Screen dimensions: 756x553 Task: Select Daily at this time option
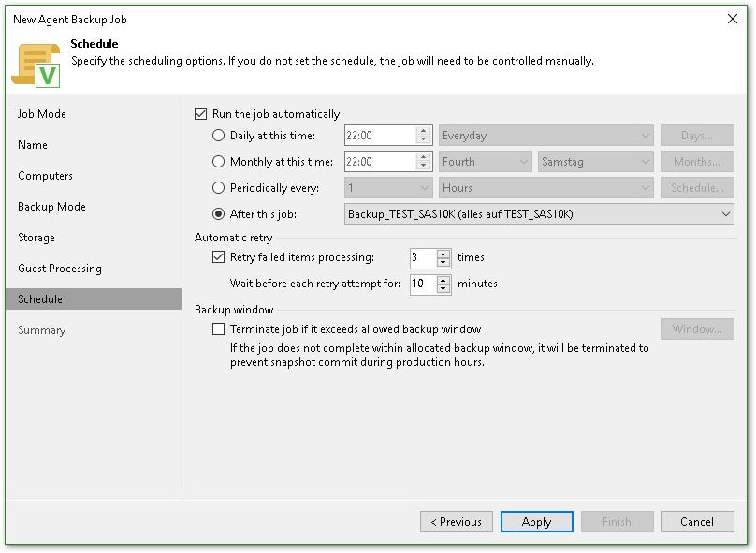pos(219,136)
